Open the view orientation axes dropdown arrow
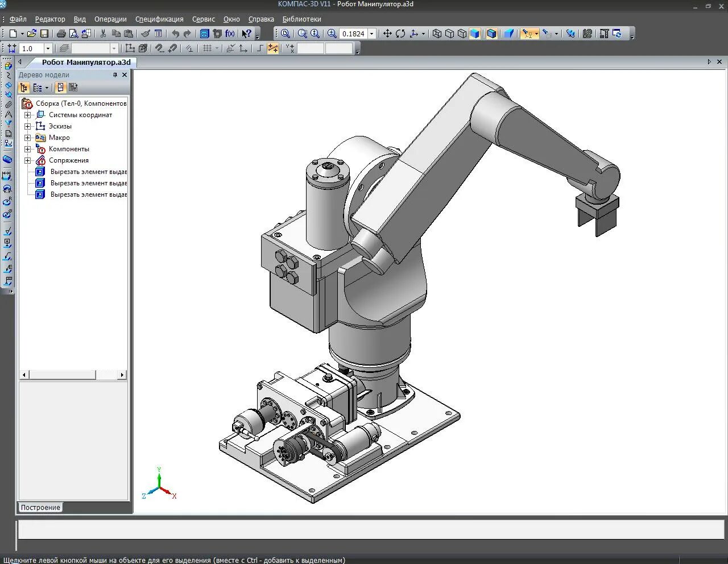Screen dimensions: 728x564 (x=423, y=34)
